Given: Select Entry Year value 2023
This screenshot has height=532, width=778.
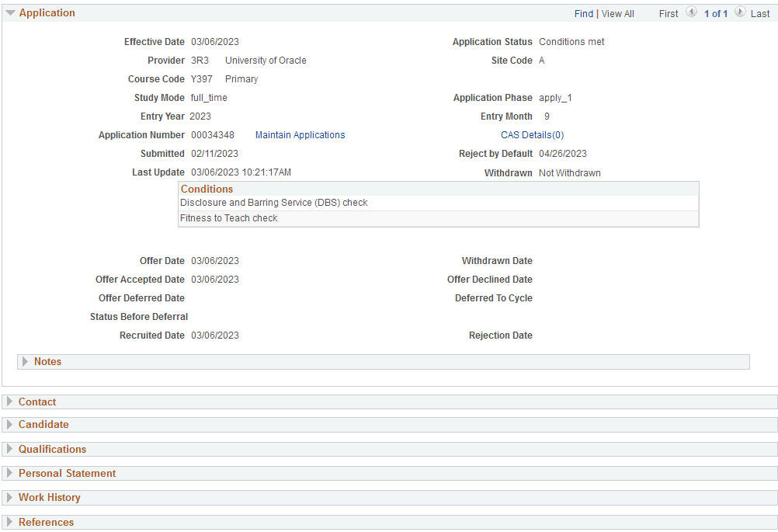Looking at the screenshot, I should click(x=200, y=116).
